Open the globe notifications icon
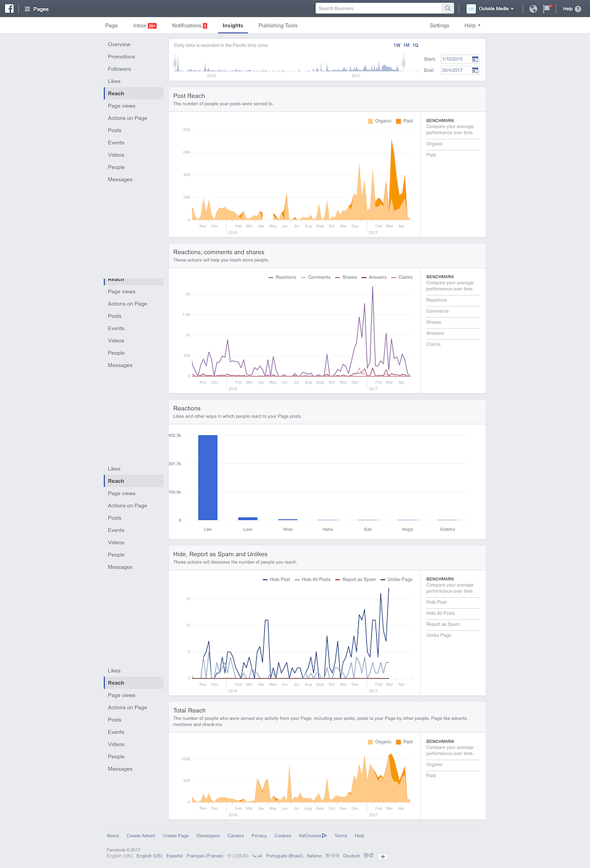 [533, 9]
